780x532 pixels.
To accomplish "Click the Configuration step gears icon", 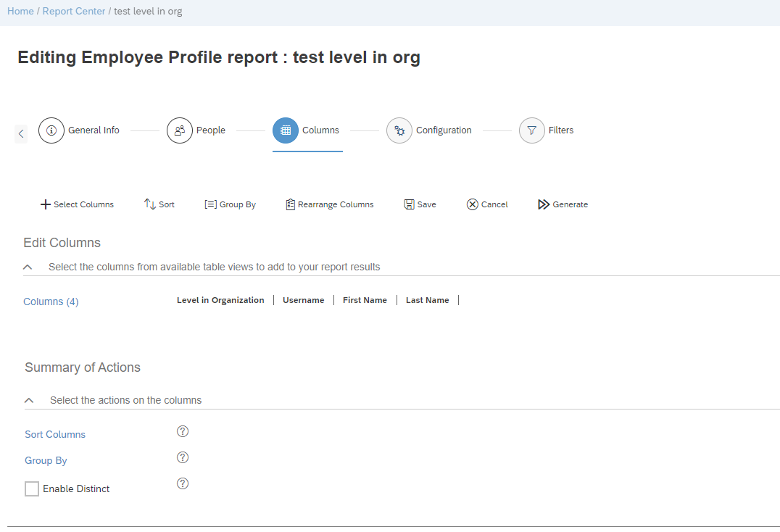I will [399, 130].
